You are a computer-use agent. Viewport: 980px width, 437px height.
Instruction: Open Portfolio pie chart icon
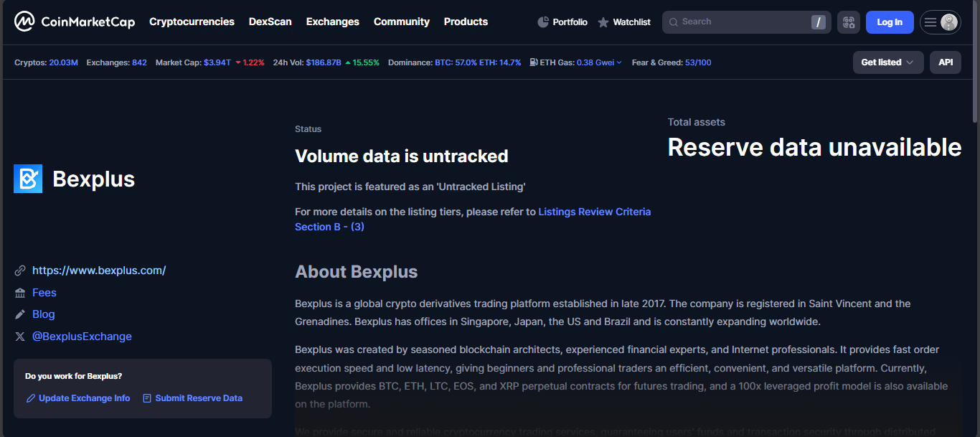pyautogui.click(x=543, y=22)
